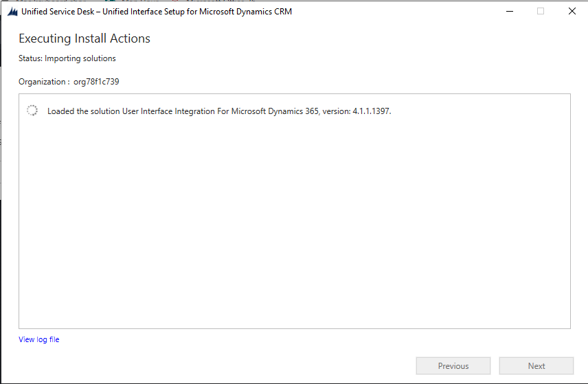Screen dimensions: 588x384
Task: Minimize the Unified Service Desk setup window
Action: tap(510, 11)
